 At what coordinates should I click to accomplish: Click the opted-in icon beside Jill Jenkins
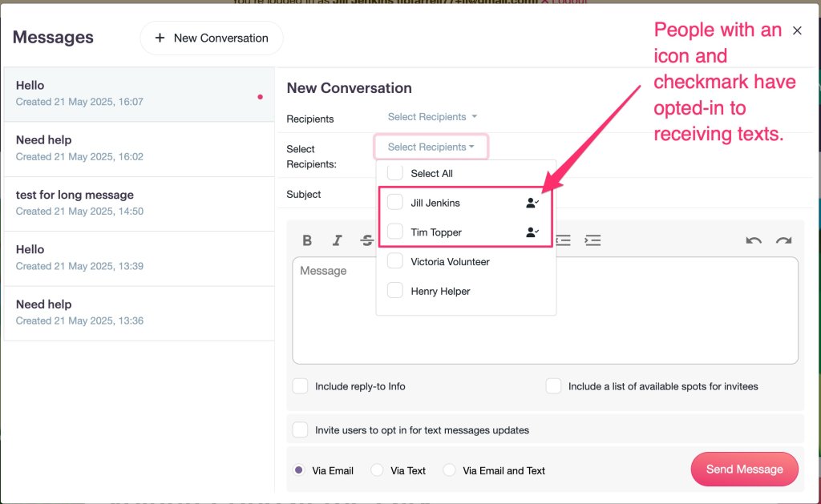pos(532,204)
